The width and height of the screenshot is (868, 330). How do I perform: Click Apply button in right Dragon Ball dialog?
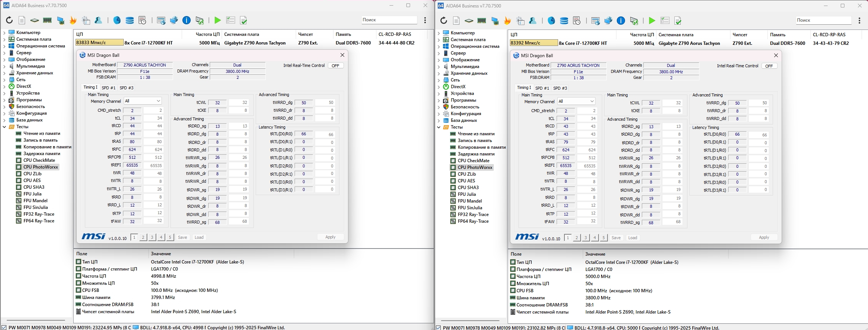pyautogui.click(x=764, y=237)
